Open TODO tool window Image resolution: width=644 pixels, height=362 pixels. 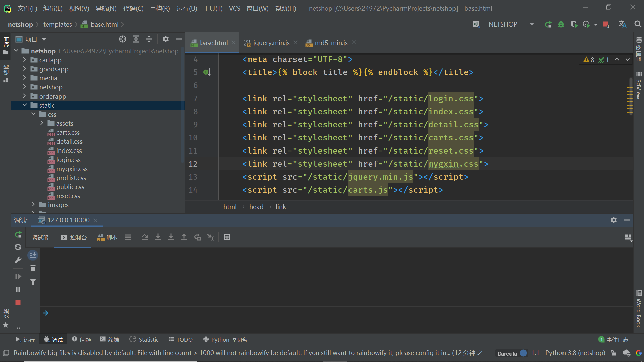tap(180, 340)
